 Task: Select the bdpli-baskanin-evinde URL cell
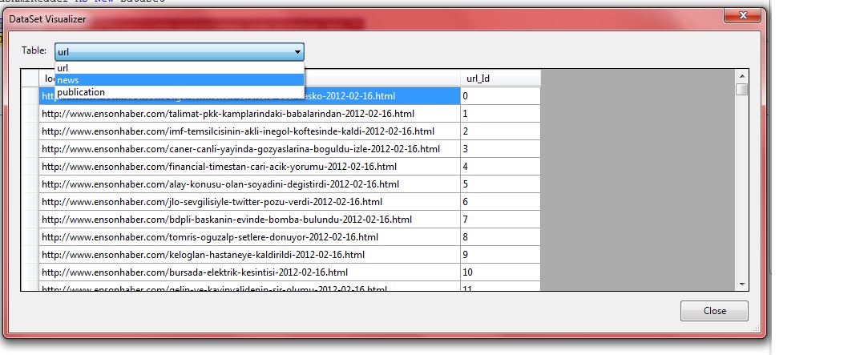[249, 220]
